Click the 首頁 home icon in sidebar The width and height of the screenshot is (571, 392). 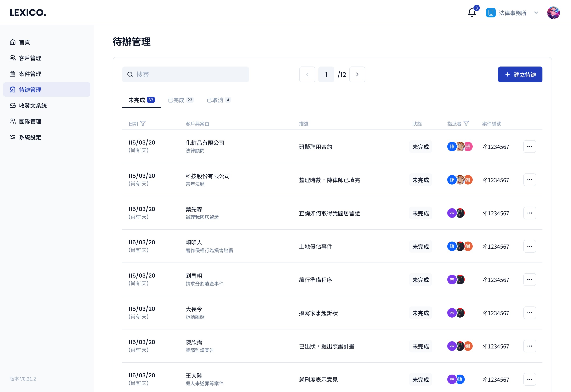tap(13, 42)
